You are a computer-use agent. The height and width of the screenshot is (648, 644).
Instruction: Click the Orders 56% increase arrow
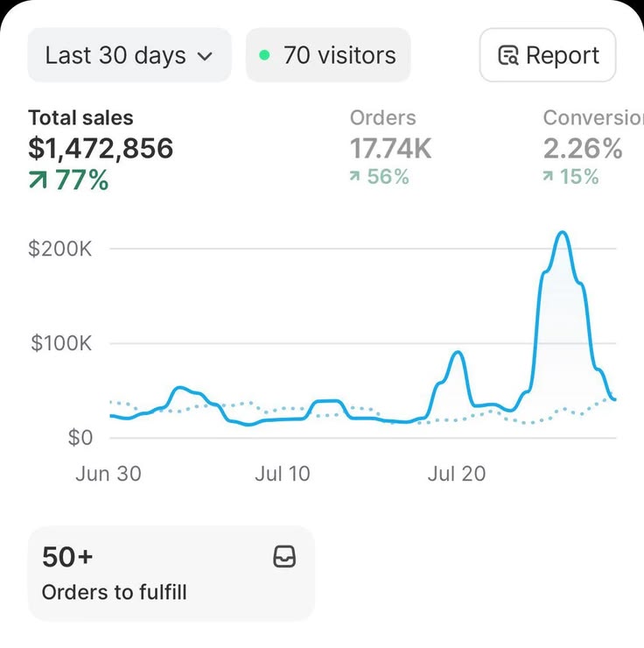point(354,177)
